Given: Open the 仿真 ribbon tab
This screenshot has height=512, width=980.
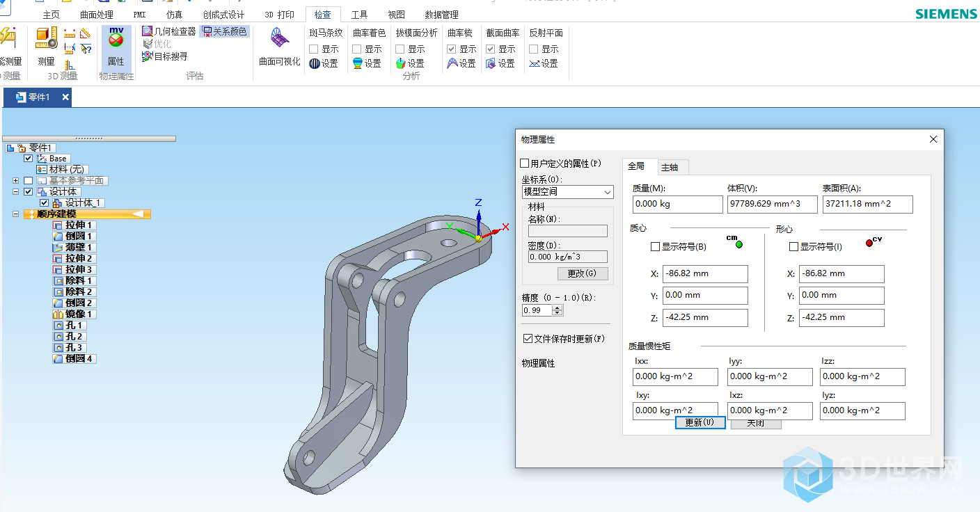Looking at the screenshot, I should pos(175,15).
